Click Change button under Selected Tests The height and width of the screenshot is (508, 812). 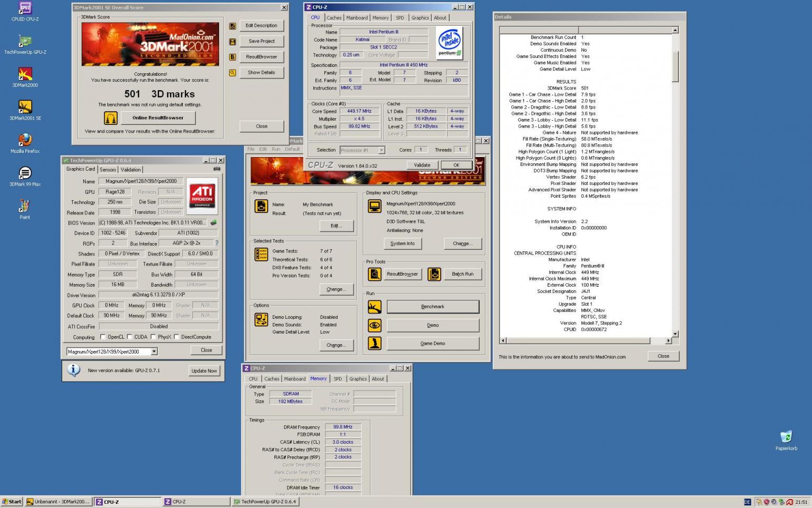click(336, 289)
